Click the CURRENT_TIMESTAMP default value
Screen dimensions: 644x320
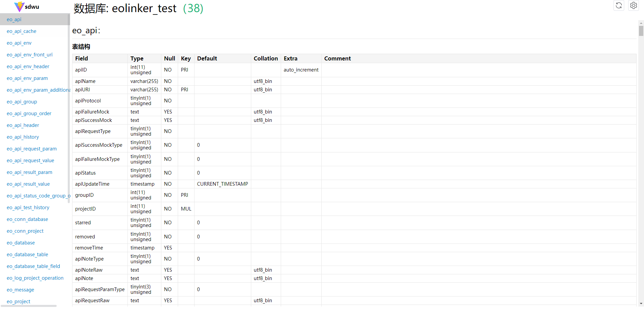222,184
